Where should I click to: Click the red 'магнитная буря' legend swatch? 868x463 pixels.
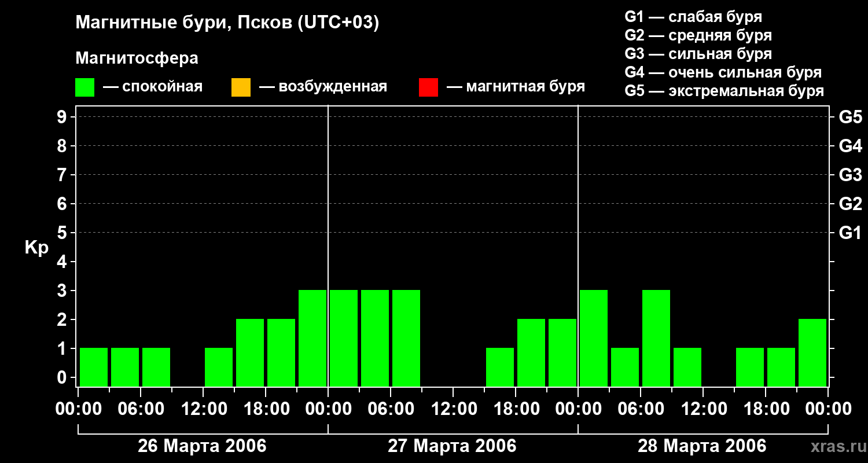[428, 87]
